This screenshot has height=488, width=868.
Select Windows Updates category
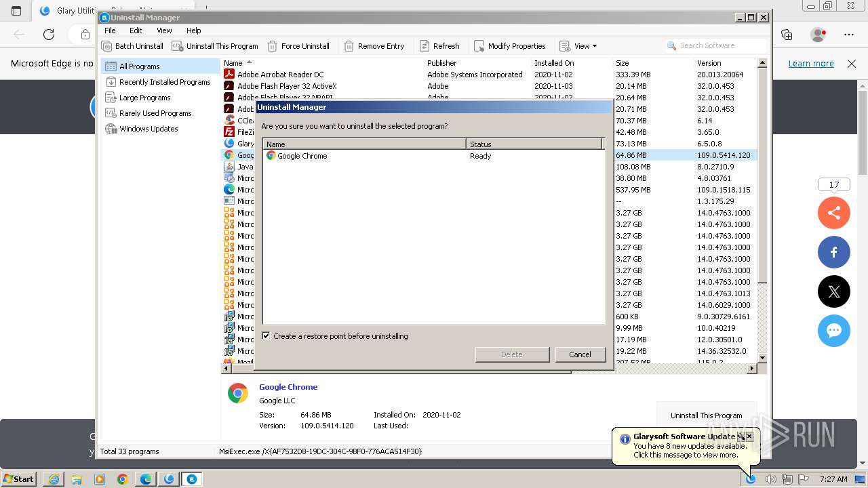[x=159, y=129]
